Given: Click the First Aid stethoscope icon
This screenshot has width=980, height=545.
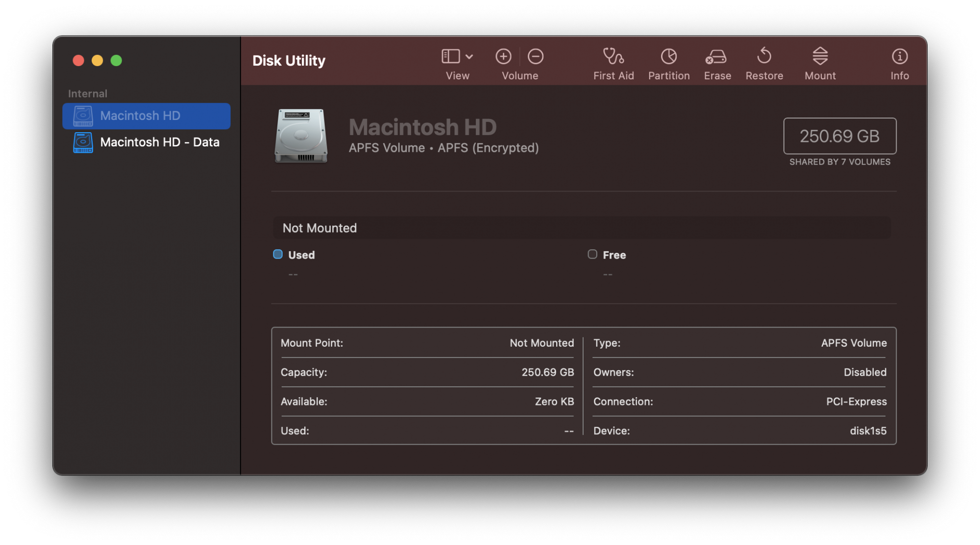Looking at the screenshot, I should pyautogui.click(x=613, y=57).
